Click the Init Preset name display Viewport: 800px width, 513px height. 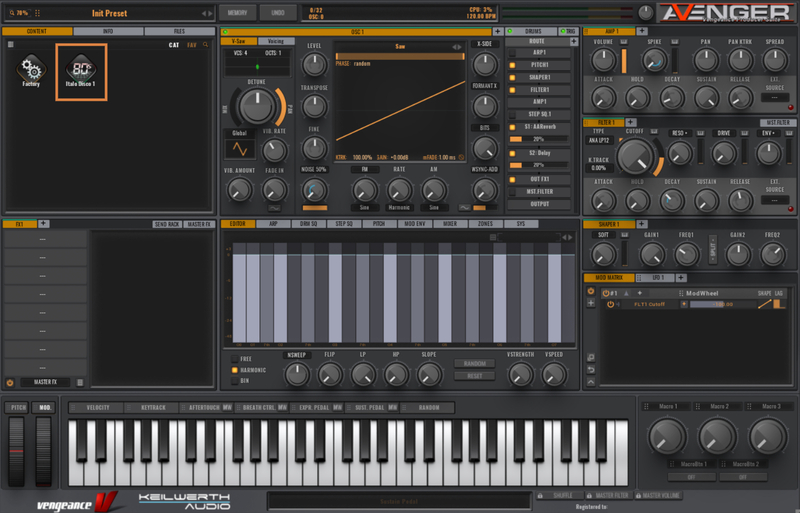[110, 13]
